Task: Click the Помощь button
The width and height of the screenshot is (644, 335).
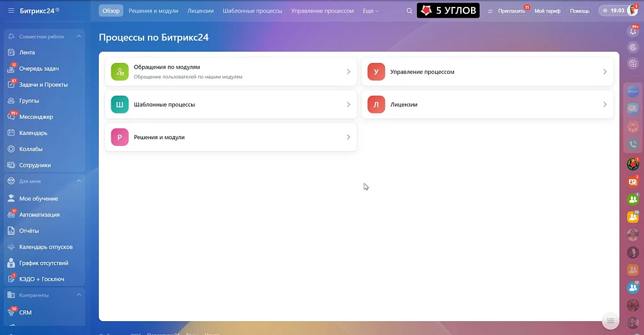Action: tap(579, 11)
